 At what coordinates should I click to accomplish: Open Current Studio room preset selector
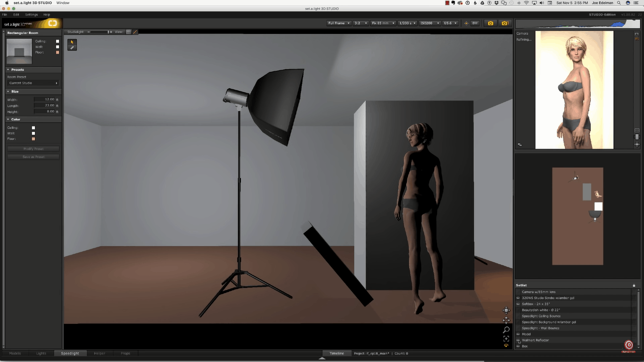click(x=33, y=83)
